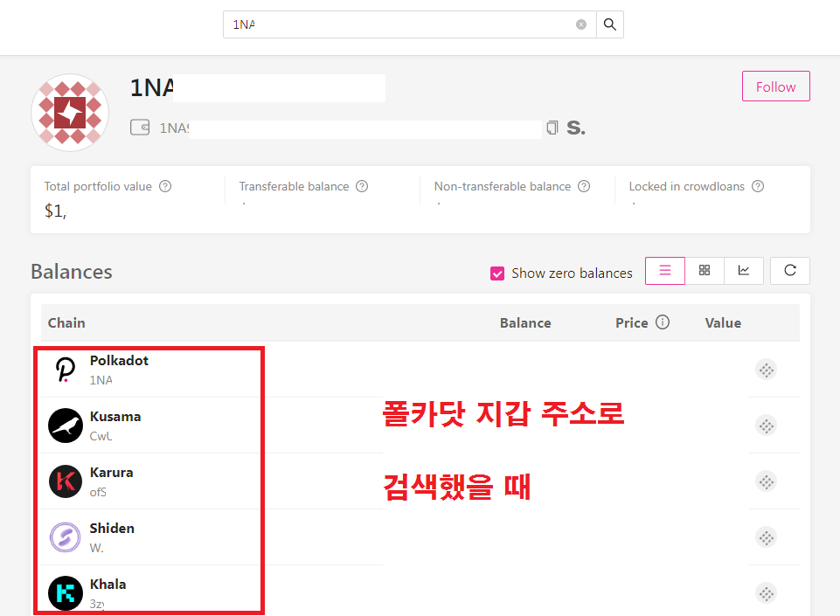Screen dimensions: 840x616
Task: Click the Chain column header
Action: tap(66, 323)
